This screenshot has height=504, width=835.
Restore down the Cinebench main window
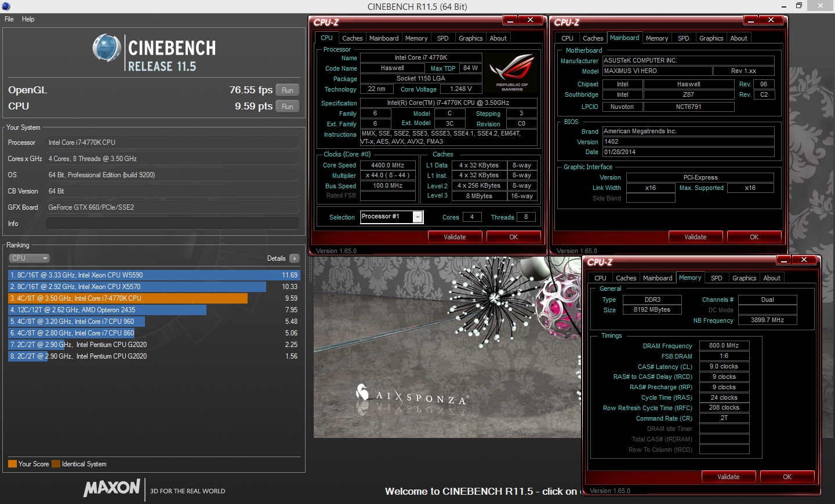[799, 6]
